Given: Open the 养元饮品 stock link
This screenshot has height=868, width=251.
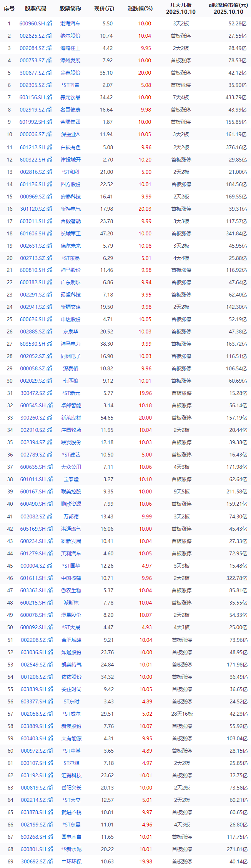Looking at the screenshot, I should [x=70, y=97].
